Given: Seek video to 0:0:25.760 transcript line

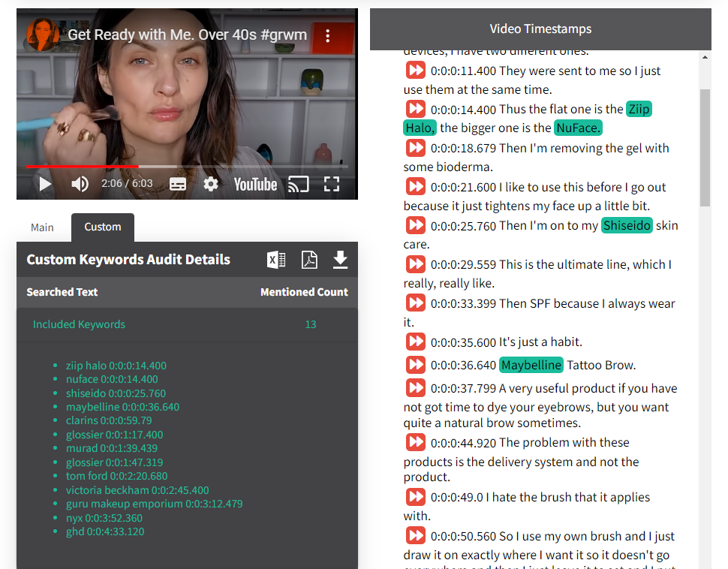Looking at the screenshot, I should [x=416, y=225].
